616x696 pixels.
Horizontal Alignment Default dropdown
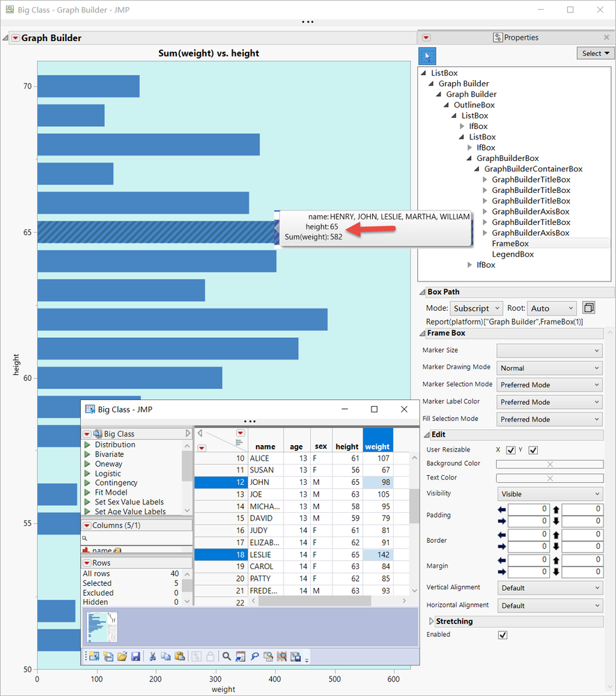[550, 605]
